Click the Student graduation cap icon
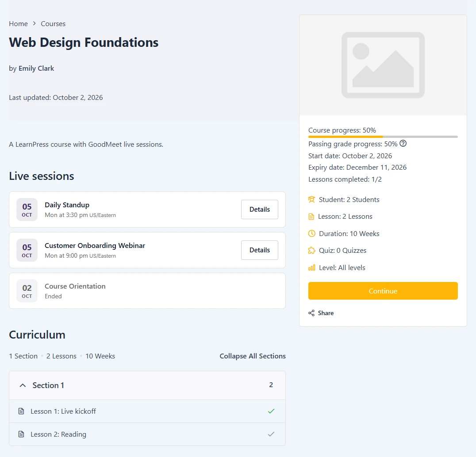This screenshot has width=476, height=457. [x=312, y=199]
